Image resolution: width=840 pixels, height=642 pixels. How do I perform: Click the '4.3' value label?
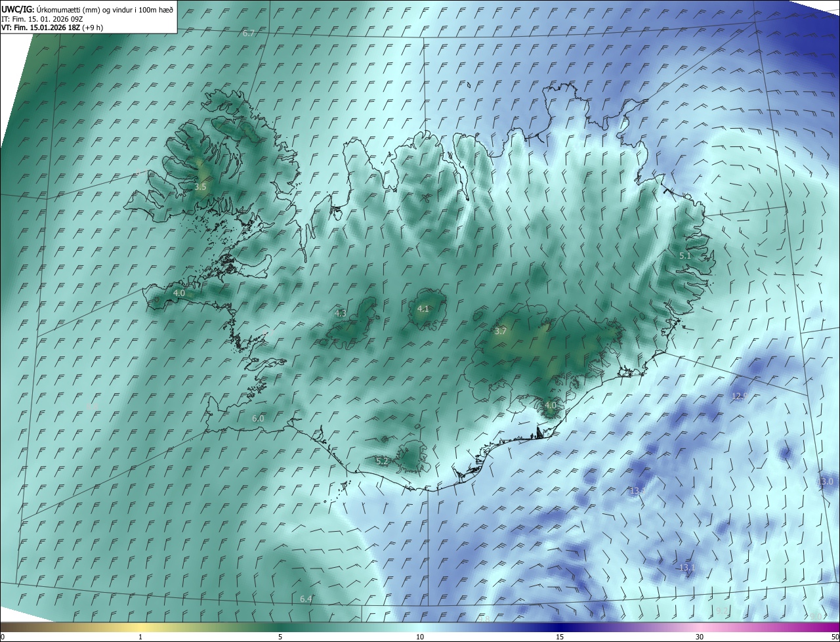[341, 314]
